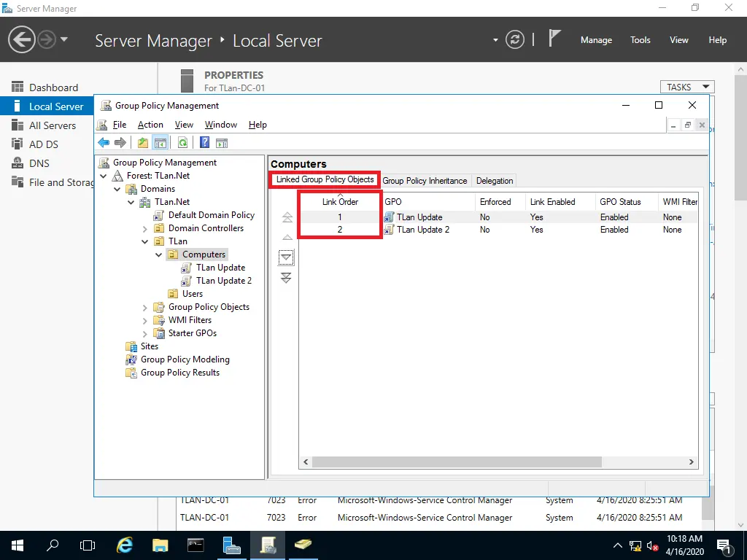
Task: Refresh Server Manager with the circular arrows icon
Action: 515,39
